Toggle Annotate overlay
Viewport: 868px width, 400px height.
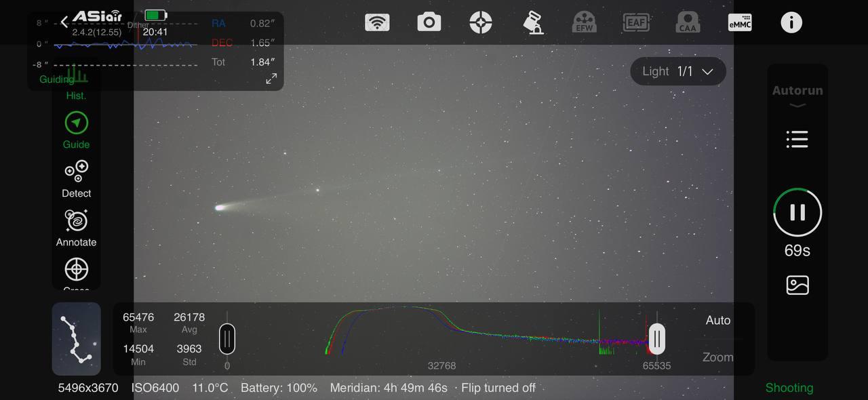(76, 228)
